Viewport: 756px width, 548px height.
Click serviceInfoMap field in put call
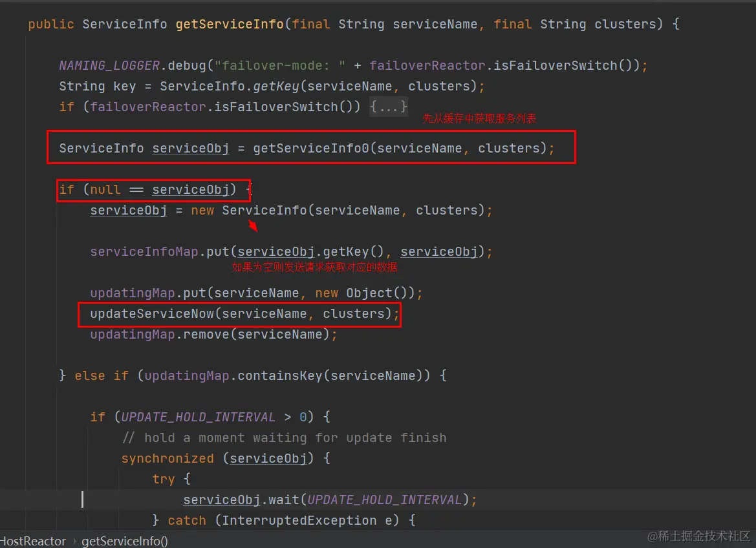pos(144,251)
